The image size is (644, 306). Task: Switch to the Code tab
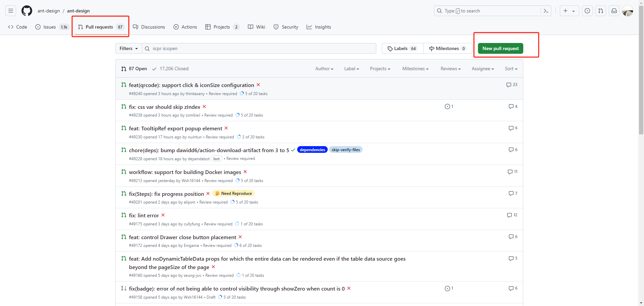[18, 27]
